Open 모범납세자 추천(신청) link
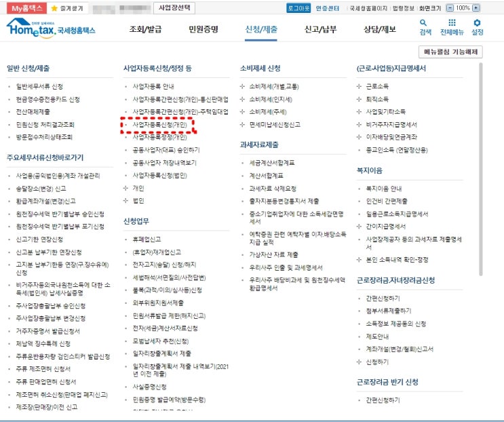Screen dimensions: 504x422 coord(161,341)
